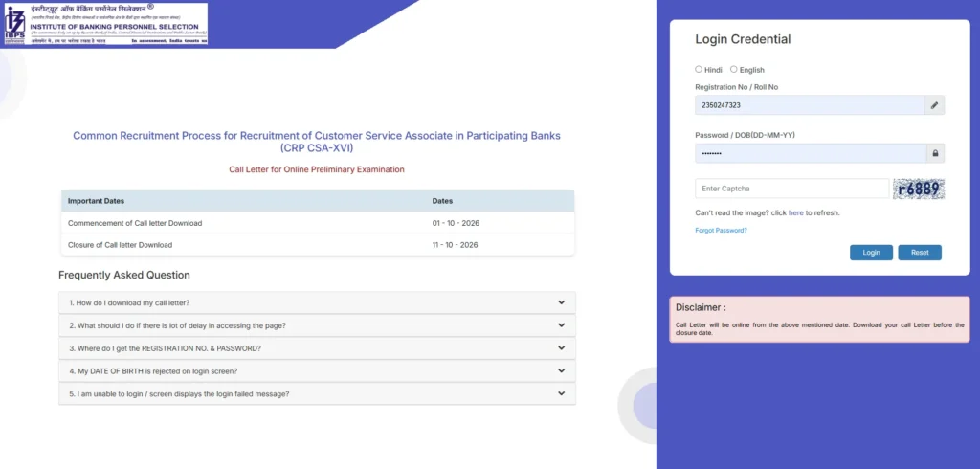The height and width of the screenshot is (469, 980).
Task: Click the pencil icon beside Registration No
Action: (934, 105)
